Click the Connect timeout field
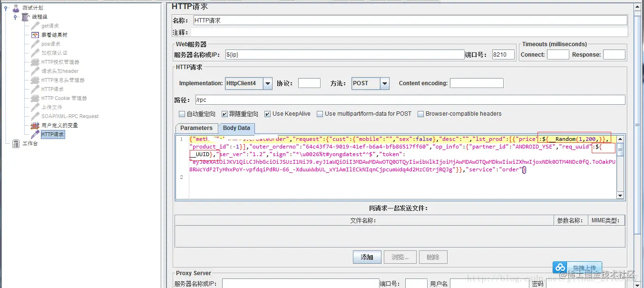 [x=558, y=55]
